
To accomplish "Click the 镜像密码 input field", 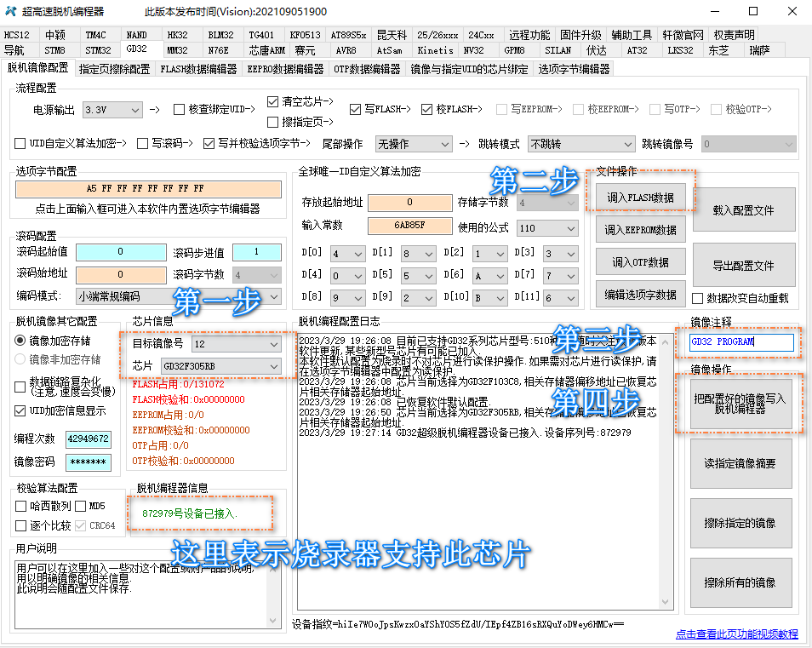I will [88, 462].
